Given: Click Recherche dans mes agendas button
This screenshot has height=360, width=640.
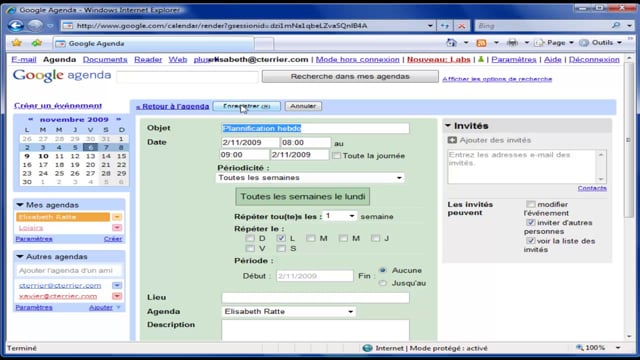Looking at the screenshot, I should coord(350,76).
